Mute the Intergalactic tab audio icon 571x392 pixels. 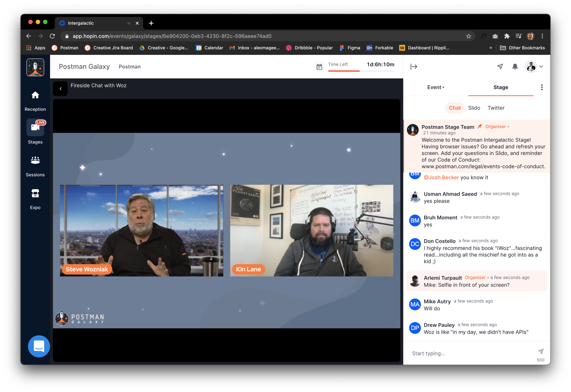tap(129, 23)
